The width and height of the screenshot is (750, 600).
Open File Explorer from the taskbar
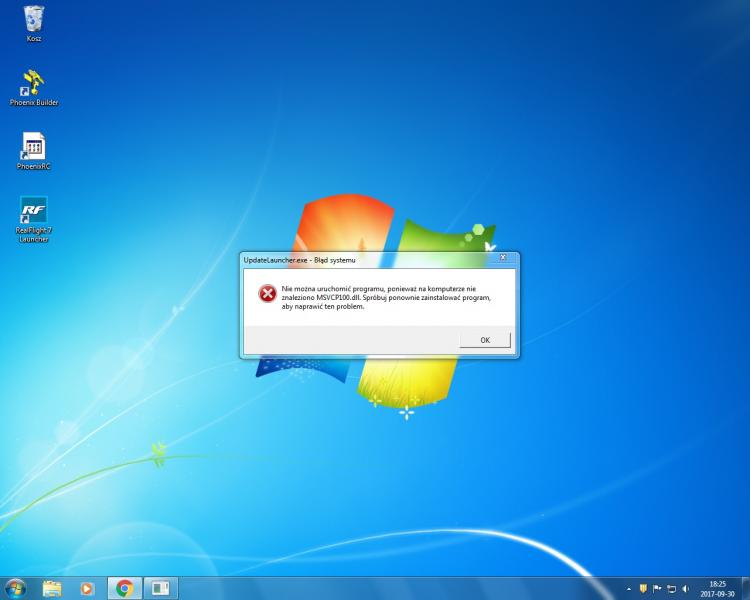[52, 588]
